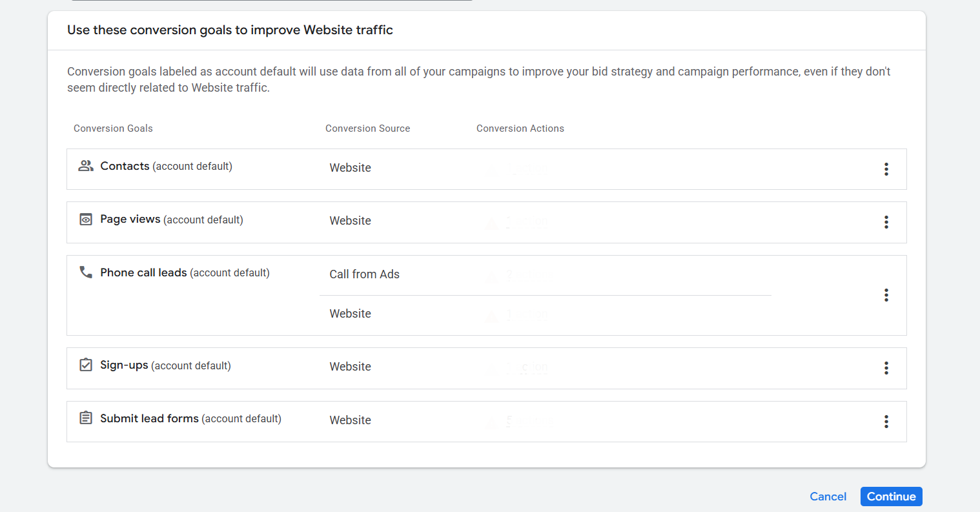Click the Call from Ads conversion source
The image size is (980, 512).
pos(364,274)
